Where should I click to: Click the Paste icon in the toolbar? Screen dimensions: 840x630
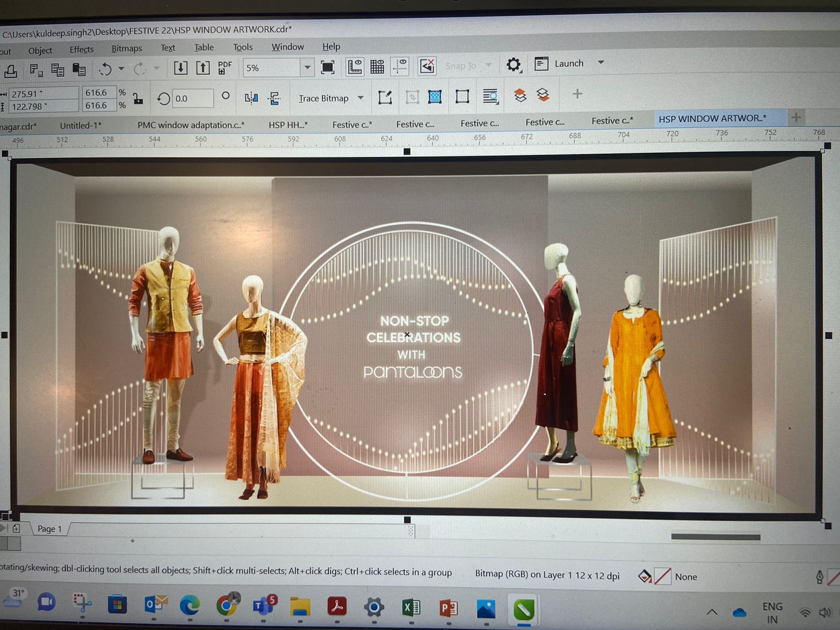[79, 69]
